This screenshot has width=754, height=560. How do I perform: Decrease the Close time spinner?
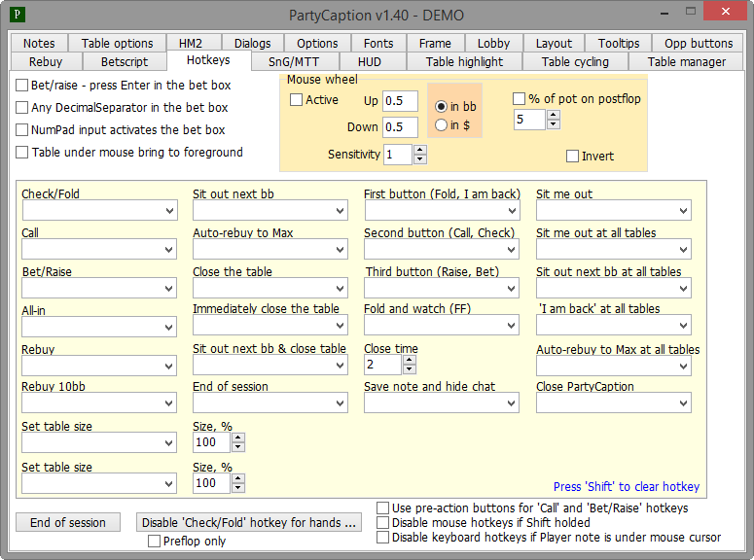[409, 369]
